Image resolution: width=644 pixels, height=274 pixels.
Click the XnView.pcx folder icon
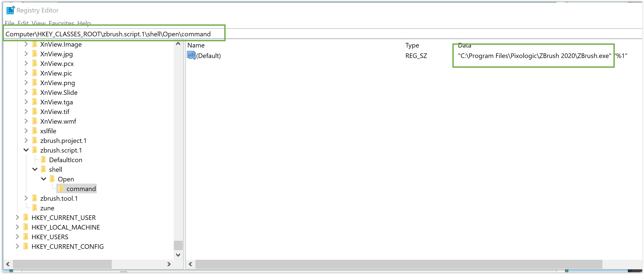(x=35, y=64)
